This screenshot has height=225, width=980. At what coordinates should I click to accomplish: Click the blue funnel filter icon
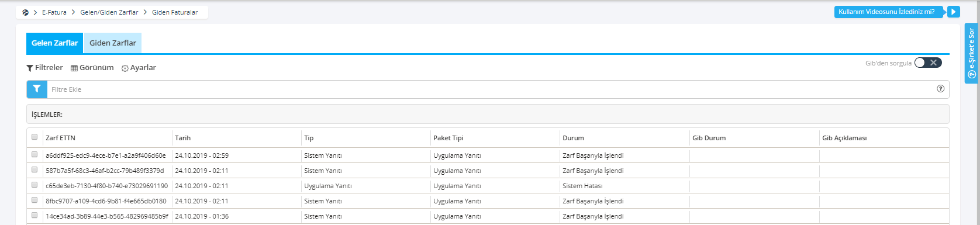point(37,89)
